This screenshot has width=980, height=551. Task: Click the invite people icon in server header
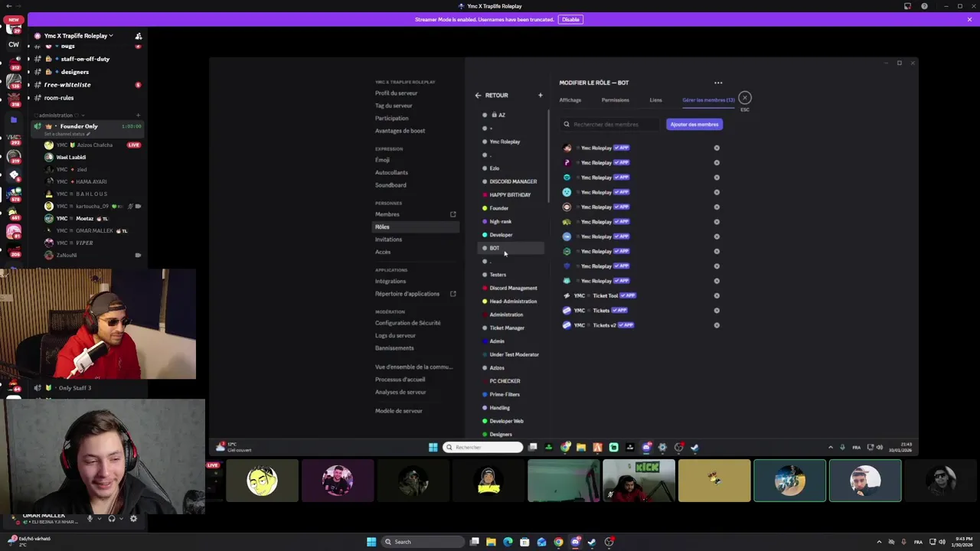[x=139, y=36]
